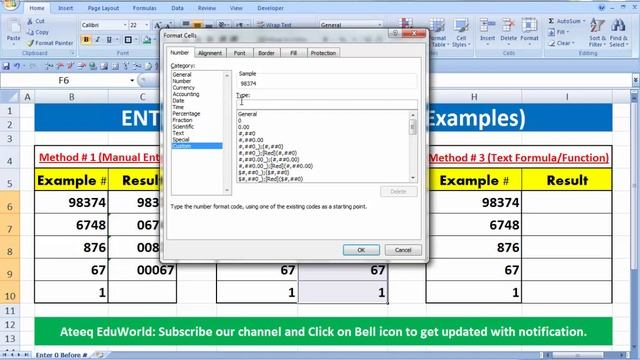The height and width of the screenshot is (360, 640).
Task: Toggle Underline formatting
Action: 109,40
